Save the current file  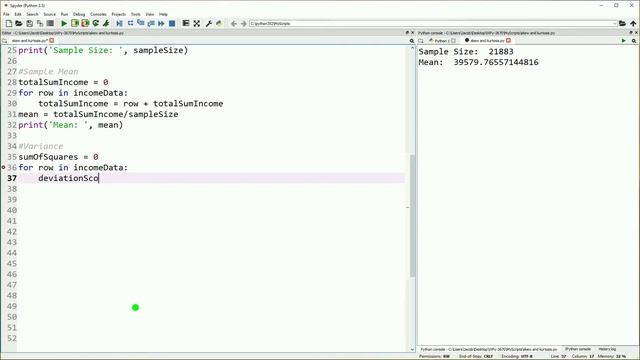pos(29,24)
